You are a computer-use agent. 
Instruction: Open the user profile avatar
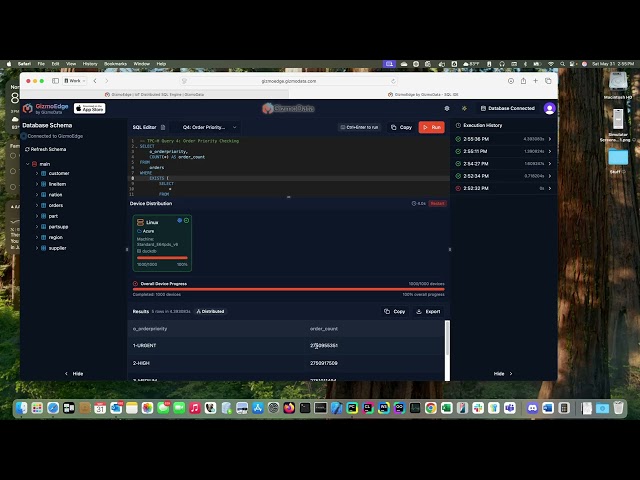[x=549, y=108]
